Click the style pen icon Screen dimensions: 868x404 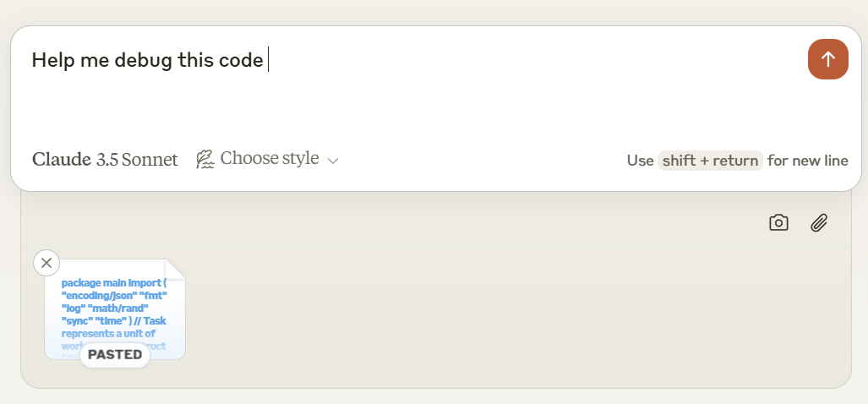coord(205,159)
